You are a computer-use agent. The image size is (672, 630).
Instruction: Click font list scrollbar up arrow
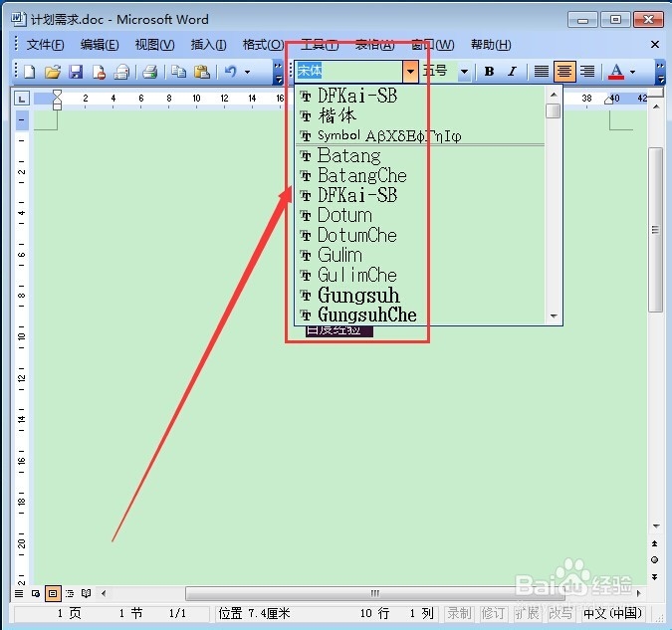(554, 95)
